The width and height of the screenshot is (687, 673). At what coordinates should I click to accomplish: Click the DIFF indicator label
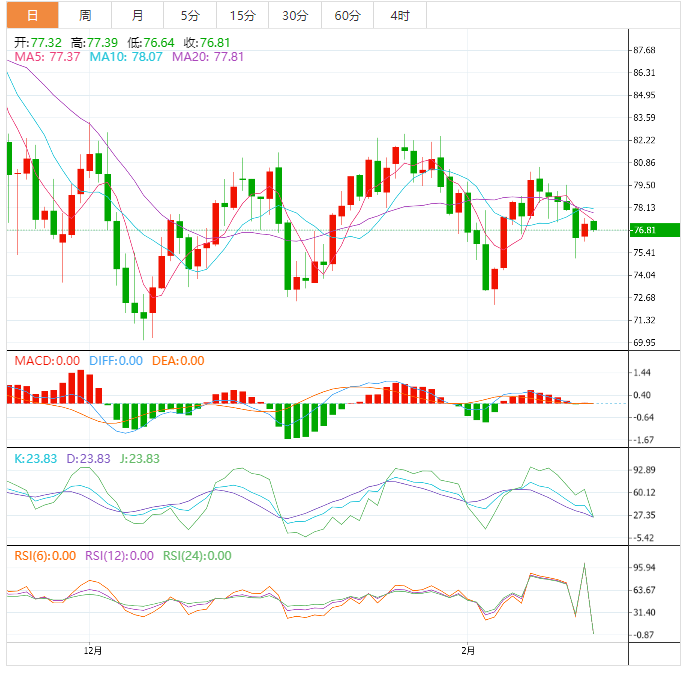[117, 361]
